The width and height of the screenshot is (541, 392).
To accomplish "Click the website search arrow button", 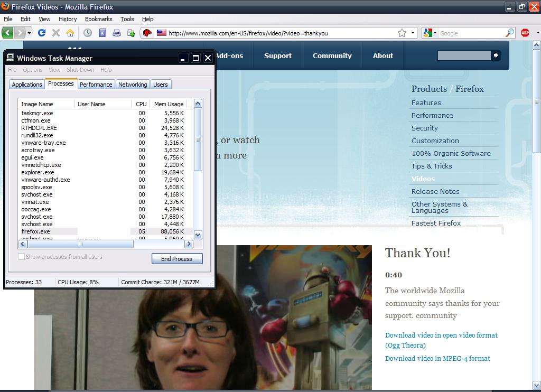I will pyautogui.click(x=496, y=55).
